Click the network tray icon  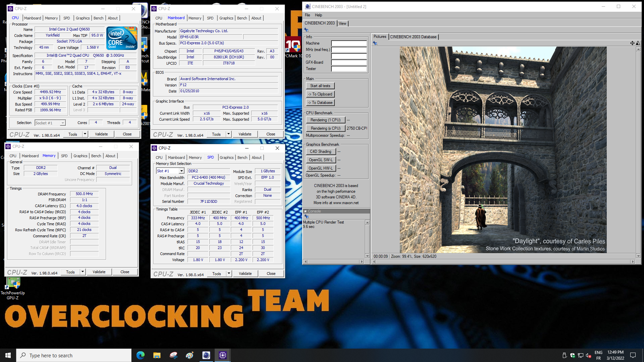[x=580, y=356]
